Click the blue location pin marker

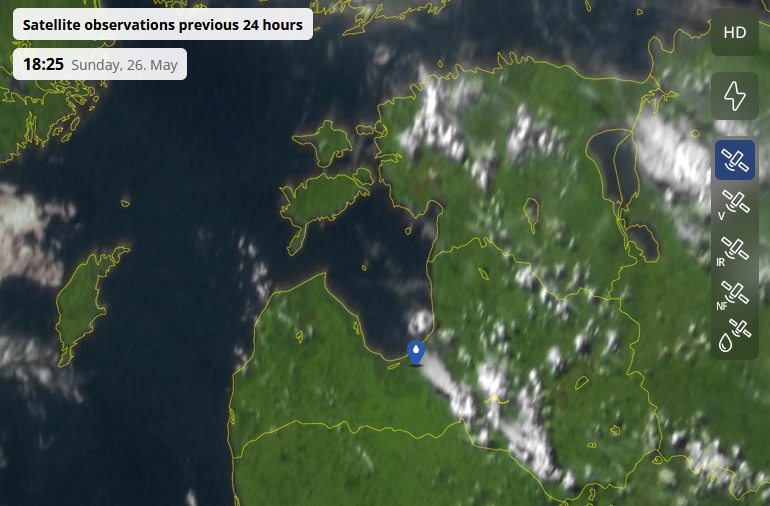click(x=416, y=353)
